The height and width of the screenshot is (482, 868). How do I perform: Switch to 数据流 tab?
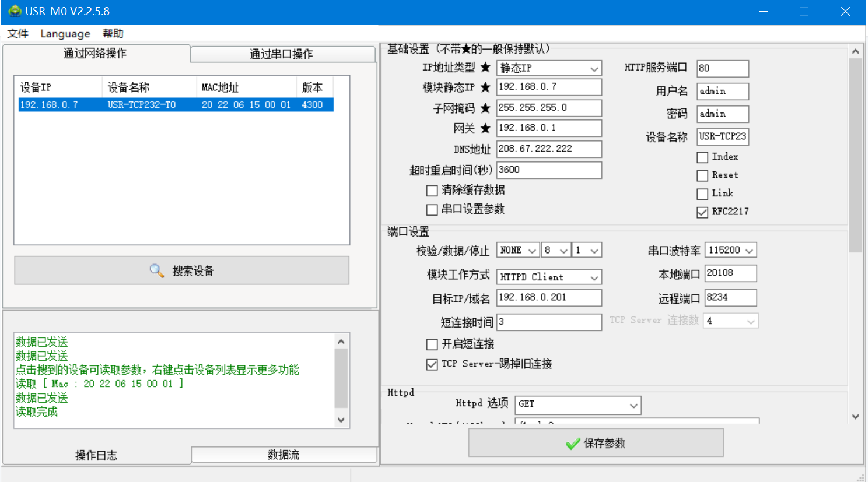coord(283,455)
